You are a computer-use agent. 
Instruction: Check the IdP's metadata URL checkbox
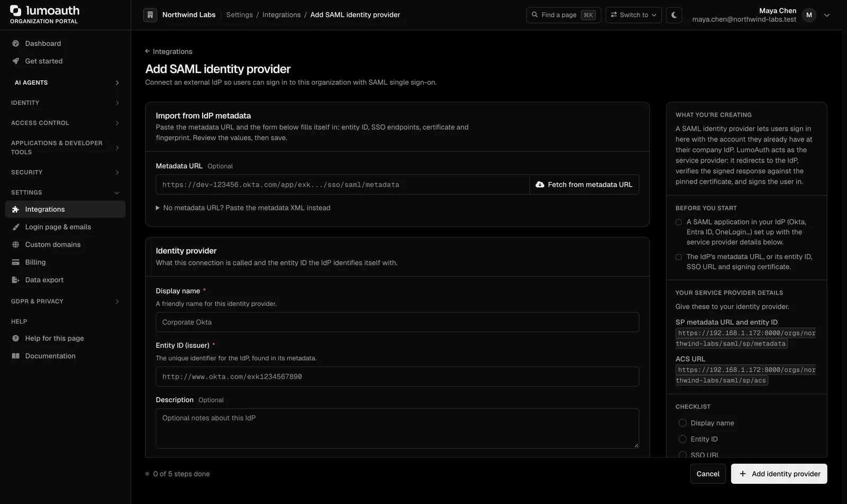(679, 257)
